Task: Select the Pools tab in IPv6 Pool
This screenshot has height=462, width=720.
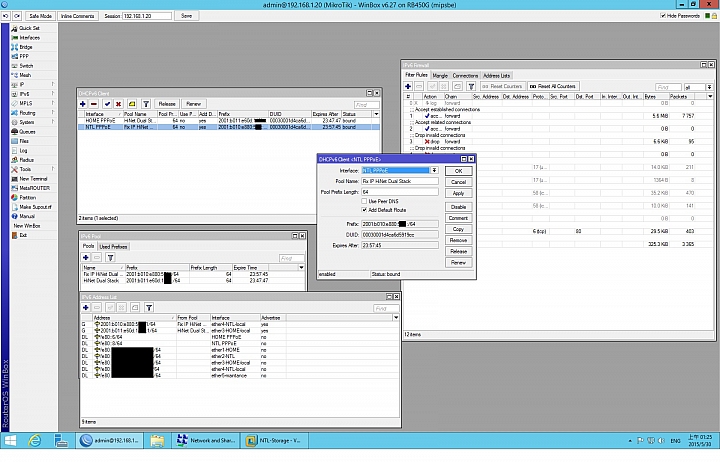Action: tap(88, 246)
